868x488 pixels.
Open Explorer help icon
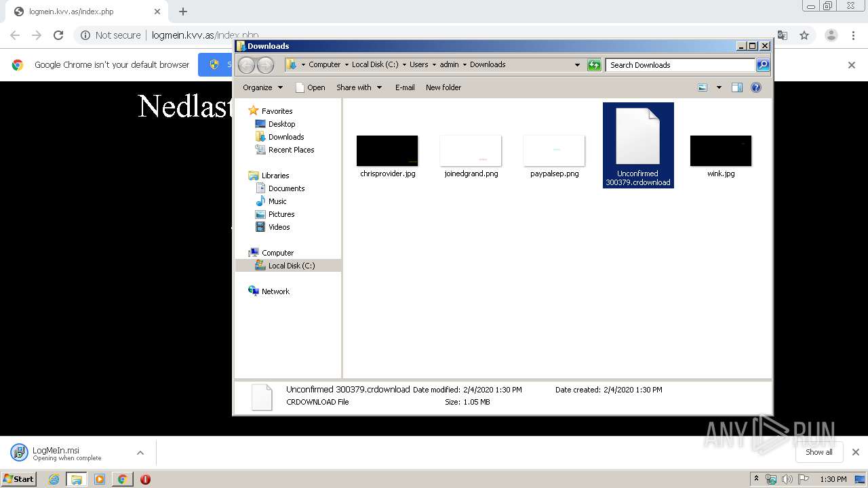(x=756, y=87)
